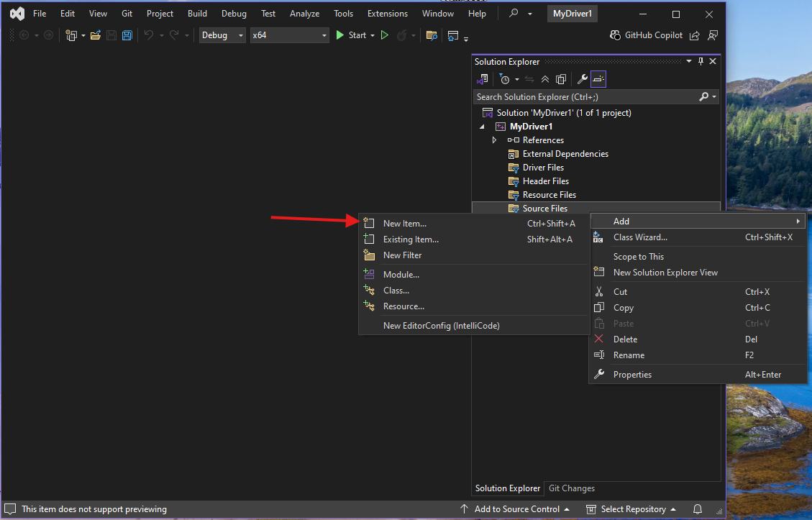
Task: Click the Send Feedback icon
Action: point(713,35)
